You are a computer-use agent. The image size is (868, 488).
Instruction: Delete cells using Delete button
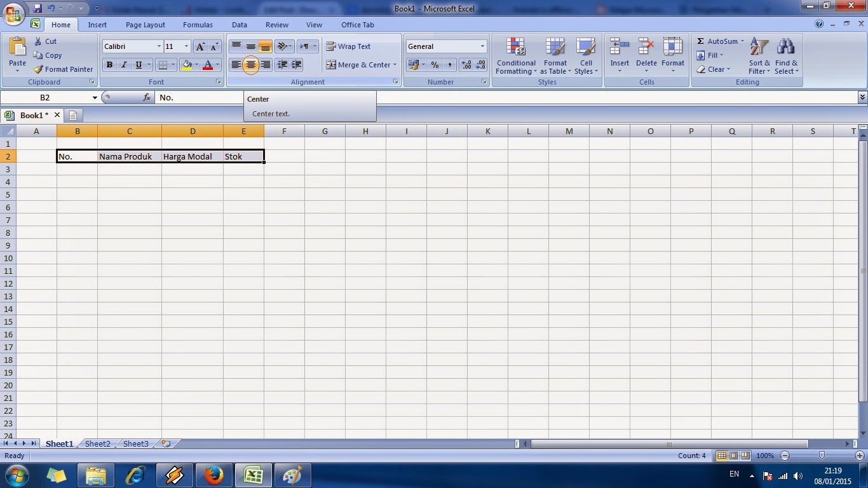(646, 56)
